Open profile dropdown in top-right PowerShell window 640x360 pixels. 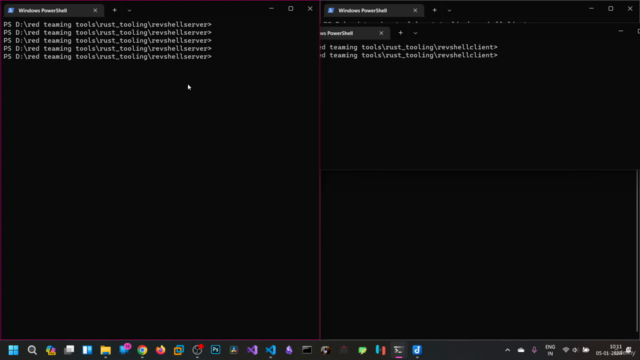pos(449,10)
